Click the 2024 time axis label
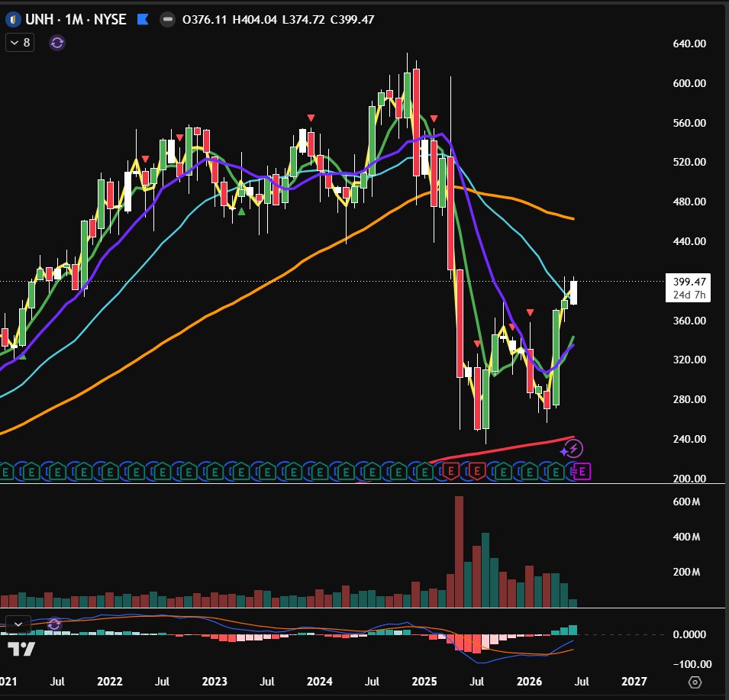729x700 pixels. (x=319, y=682)
